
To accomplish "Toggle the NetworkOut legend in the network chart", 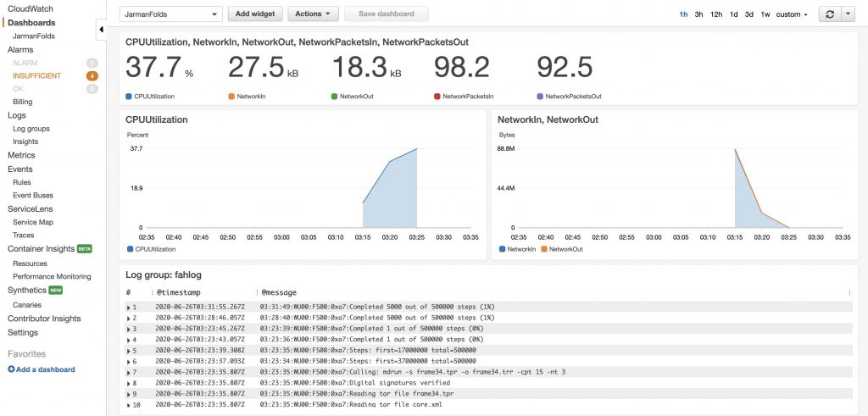I will 561,249.
